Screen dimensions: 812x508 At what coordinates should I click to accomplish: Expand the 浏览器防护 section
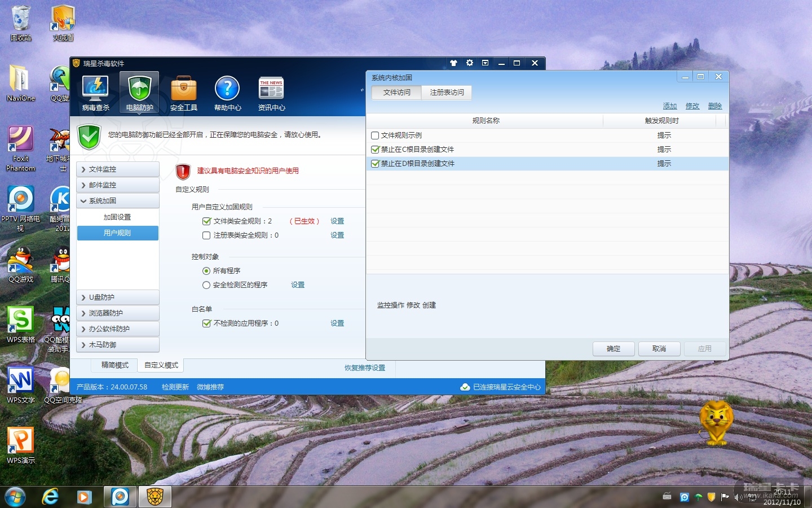(x=118, y=313)
